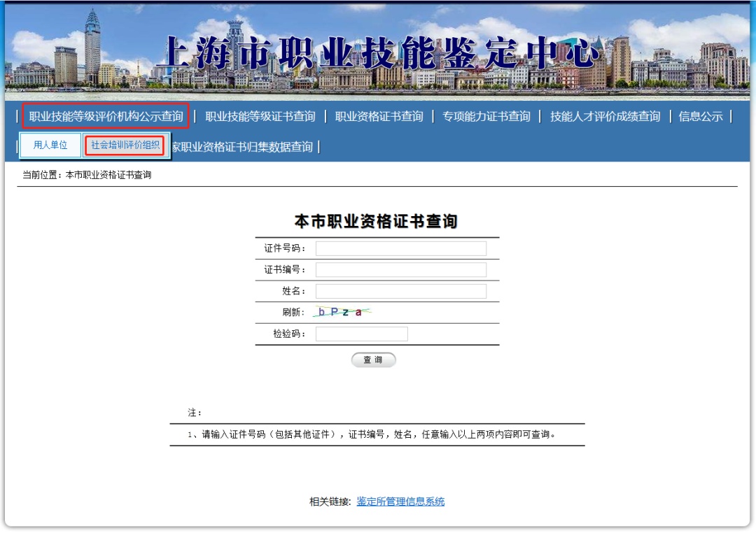The image size is (756, 533).
Task: Click 技能人才评价成绩查询 menu item
Action: 605,117
